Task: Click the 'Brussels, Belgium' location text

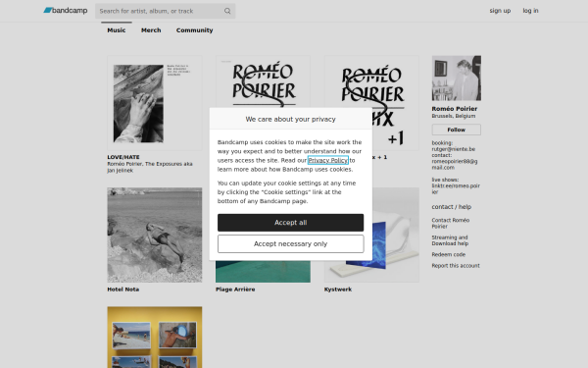Action: [x=454, y=116]
